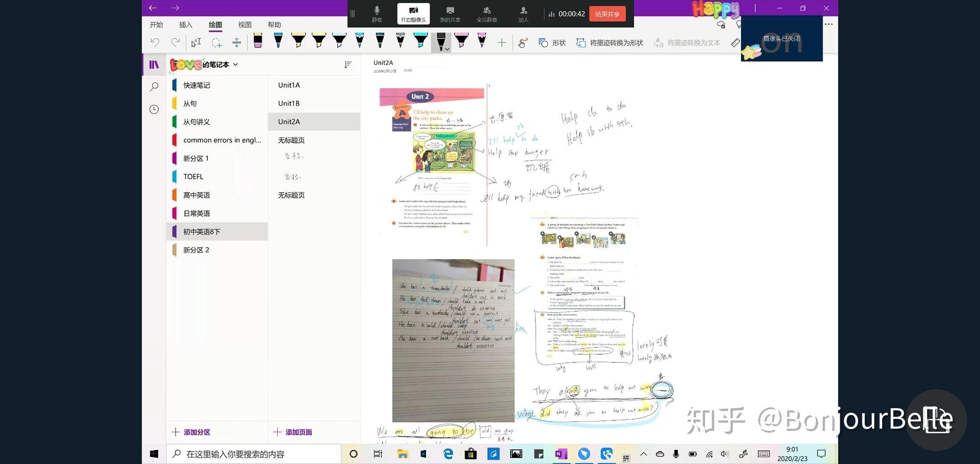Image resolution: width=980 pixels, height=464 pixels.
Task: Open options dropdown of the selected black pen
Action: [447, 49]
